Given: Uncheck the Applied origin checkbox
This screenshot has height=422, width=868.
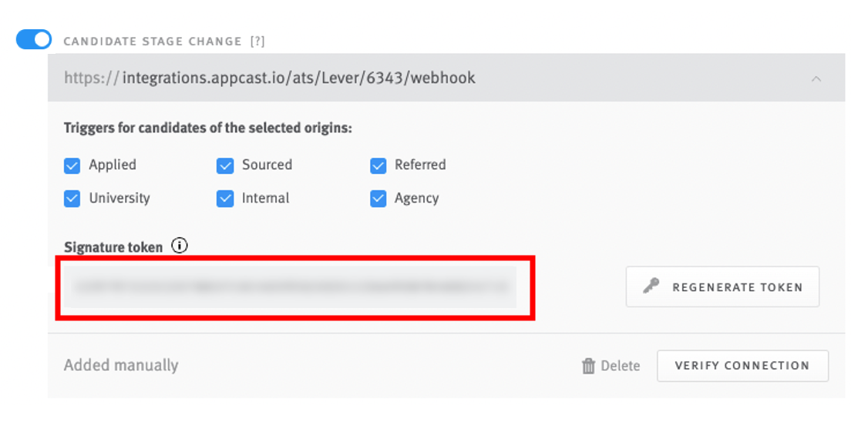Looking at the screenshot, I should tap(72, 166).
